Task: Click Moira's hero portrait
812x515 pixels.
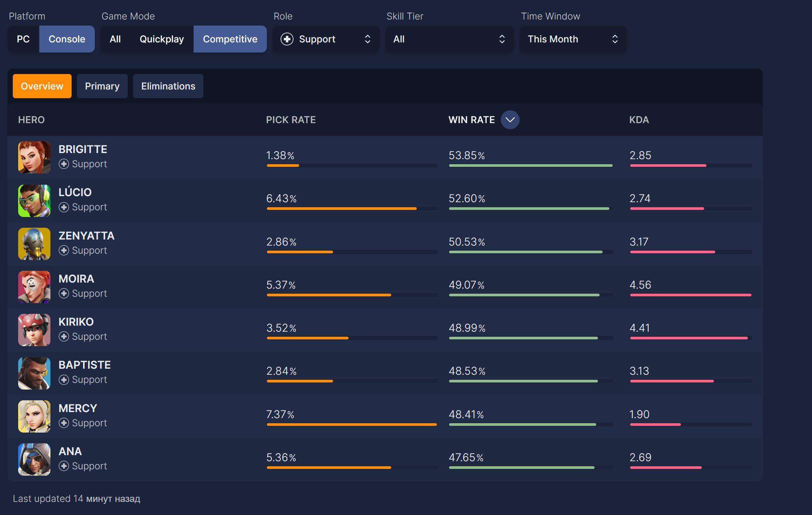Action: [34, 287]
